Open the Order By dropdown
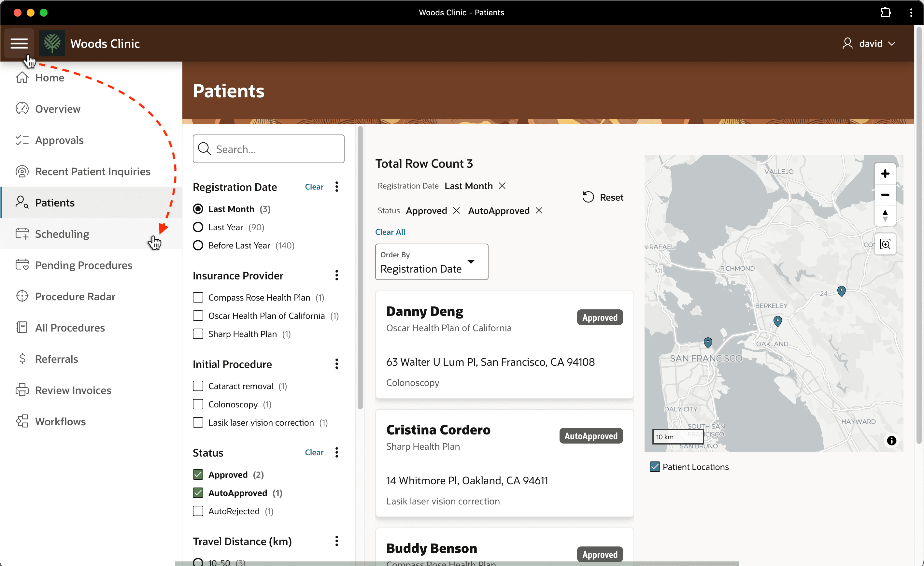Viewport: 924px width, 566px height. [x=432, y=262]
